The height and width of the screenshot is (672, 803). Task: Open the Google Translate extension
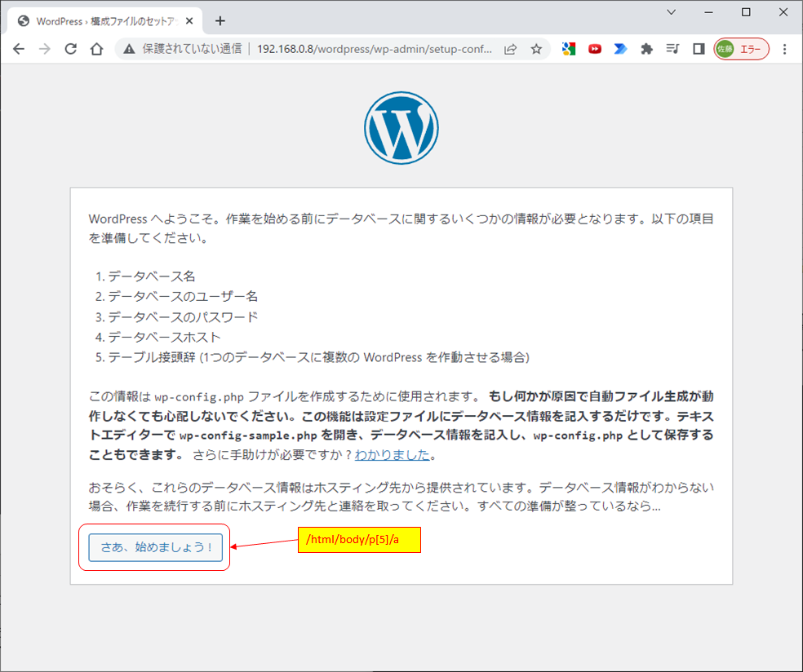coord(569,49)
